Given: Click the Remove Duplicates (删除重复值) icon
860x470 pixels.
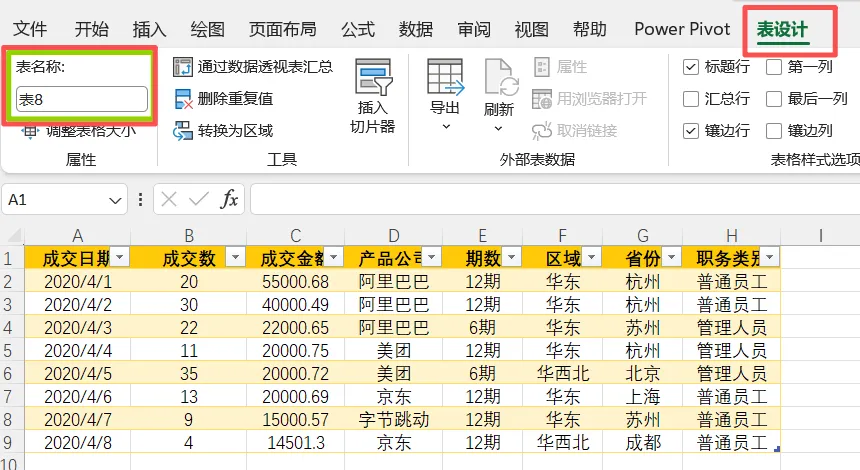Looking at the screenshot, I should tap(183, 99).
